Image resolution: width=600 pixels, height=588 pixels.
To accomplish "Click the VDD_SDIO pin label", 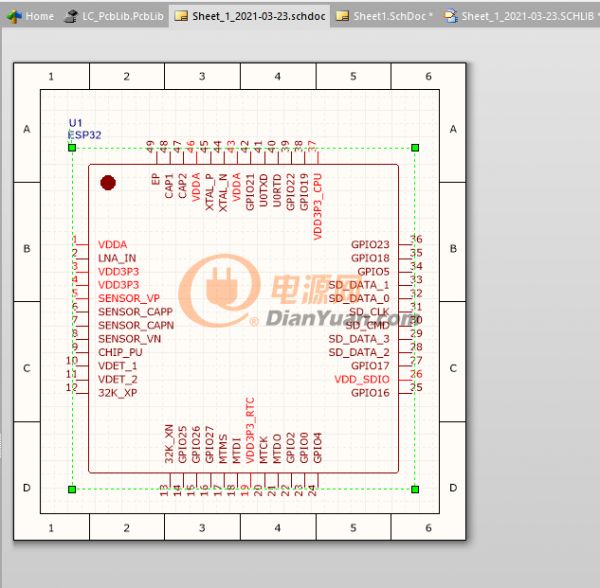I will tap(362, 380).
